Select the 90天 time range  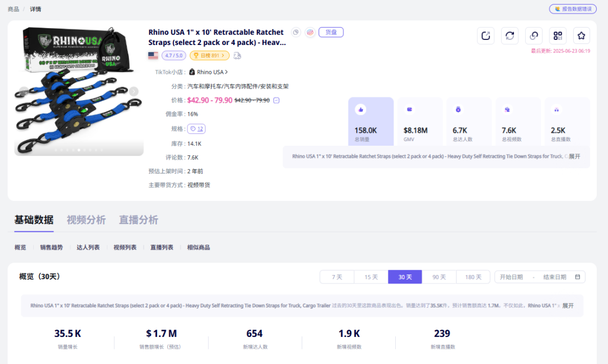coord(439,277)
